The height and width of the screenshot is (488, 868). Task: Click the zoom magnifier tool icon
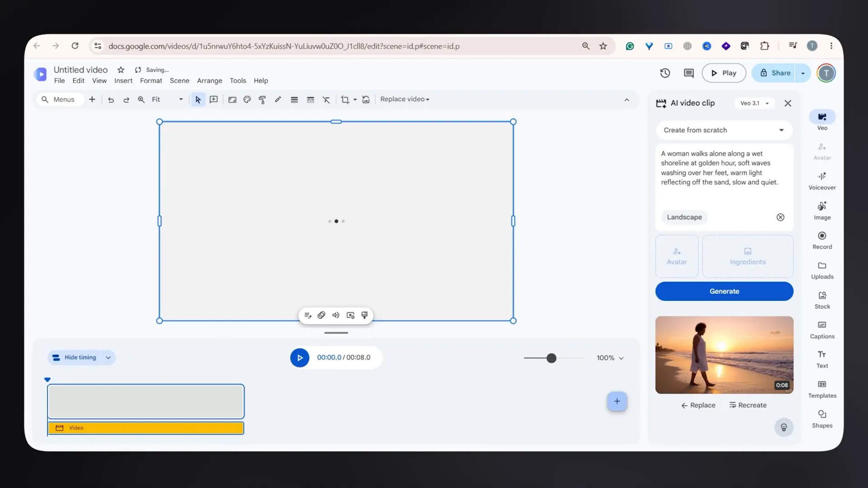tap(141, 99)
